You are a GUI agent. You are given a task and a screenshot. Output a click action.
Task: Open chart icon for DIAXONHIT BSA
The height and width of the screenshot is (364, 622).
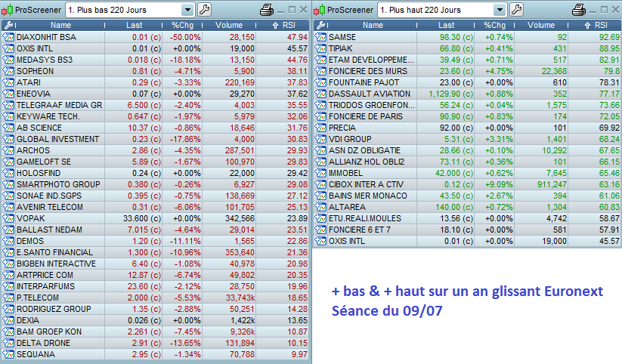(x=8, y=37)
